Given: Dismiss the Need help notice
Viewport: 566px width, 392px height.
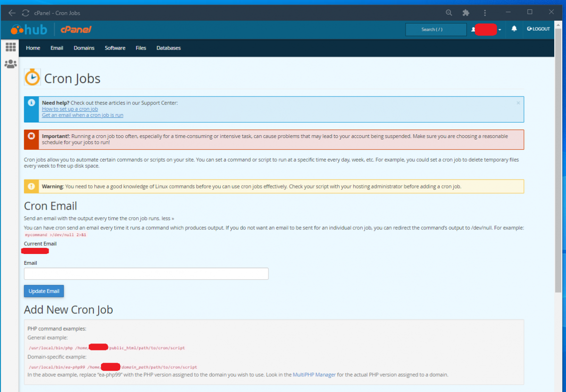Looking at the screenshot, I should pyautogui.click(x=518, y=102).
